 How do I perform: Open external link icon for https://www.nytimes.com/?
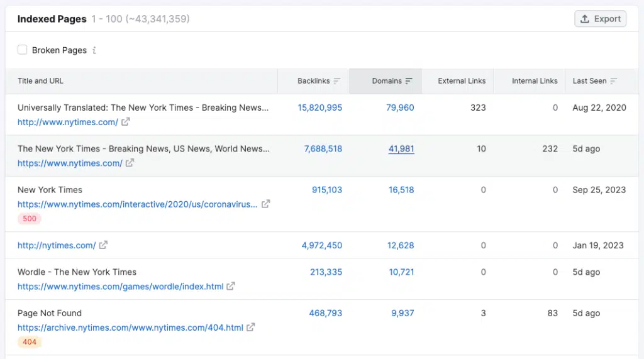coord(130,163)
